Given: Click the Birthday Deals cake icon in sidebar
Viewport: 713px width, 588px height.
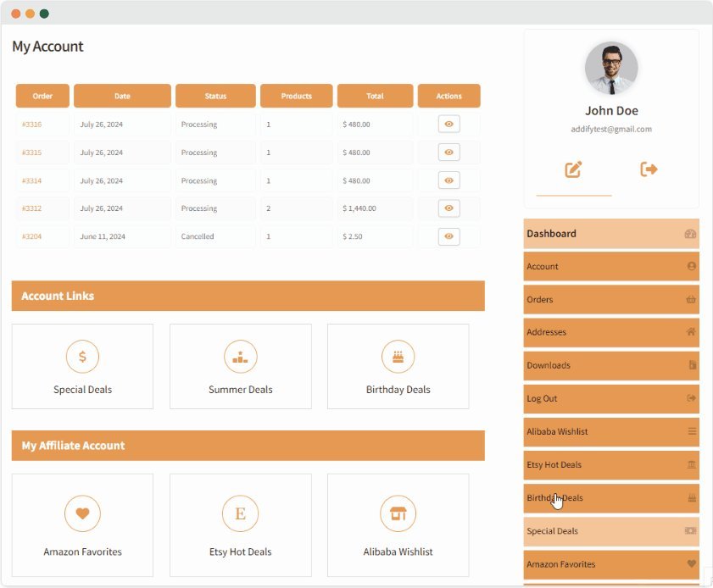Looking at the screenshot, I should [x=692, y=497].
